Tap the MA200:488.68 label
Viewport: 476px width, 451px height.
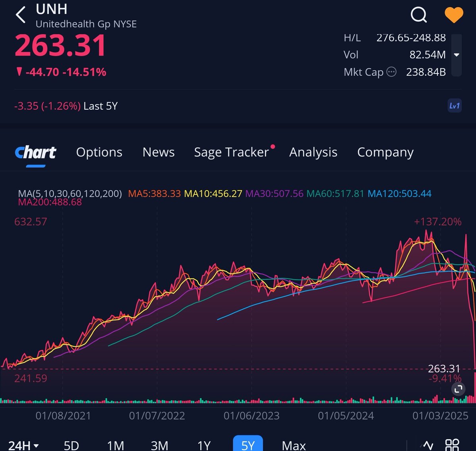tap(50, 202)
